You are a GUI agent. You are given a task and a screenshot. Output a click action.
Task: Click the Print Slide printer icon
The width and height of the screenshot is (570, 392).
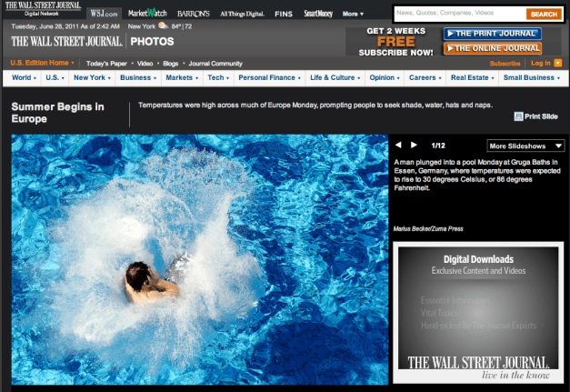(x=518, y=116)
